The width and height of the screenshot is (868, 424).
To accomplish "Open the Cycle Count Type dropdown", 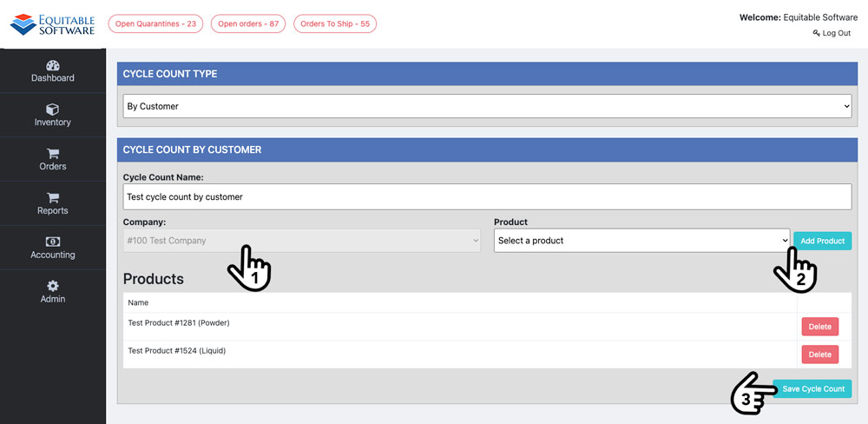I will click(487, 106).
